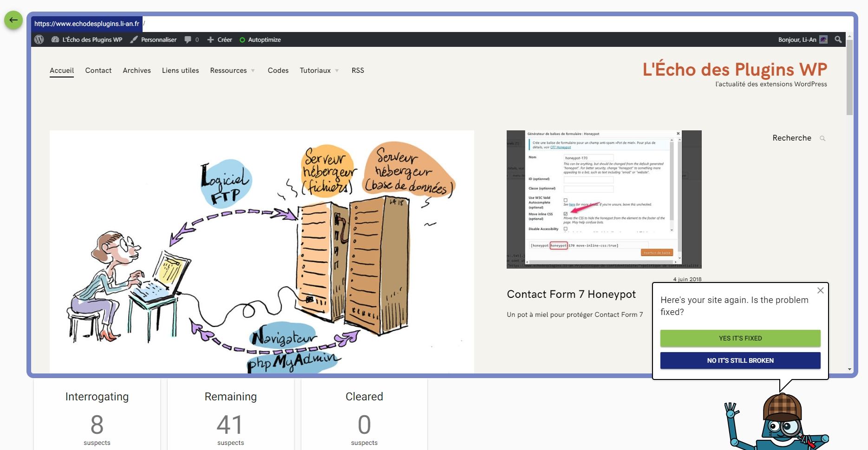
Task: Open the WordPress logo menu
Action: click(39, 39)
